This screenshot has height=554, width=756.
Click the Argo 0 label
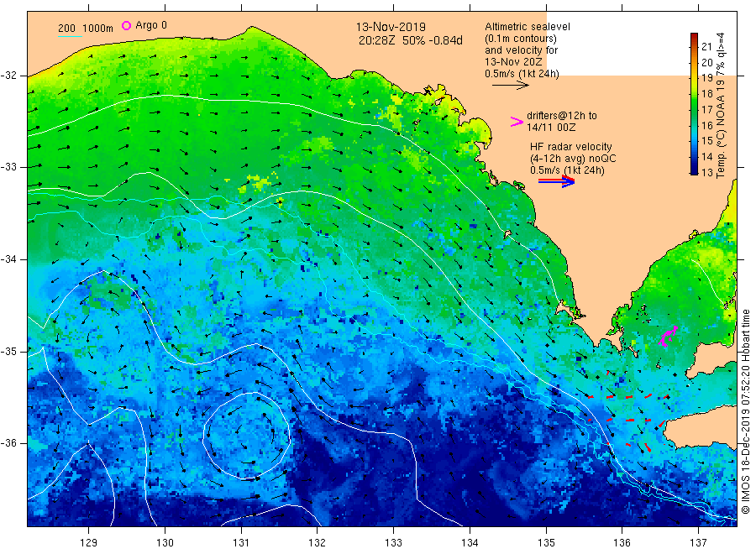(151, 25)
